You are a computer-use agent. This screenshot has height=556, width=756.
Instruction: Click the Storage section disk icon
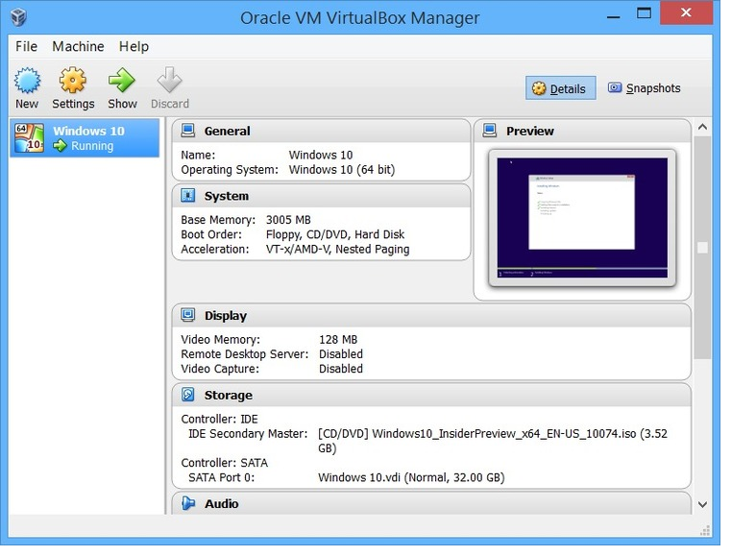click(187, 395)
